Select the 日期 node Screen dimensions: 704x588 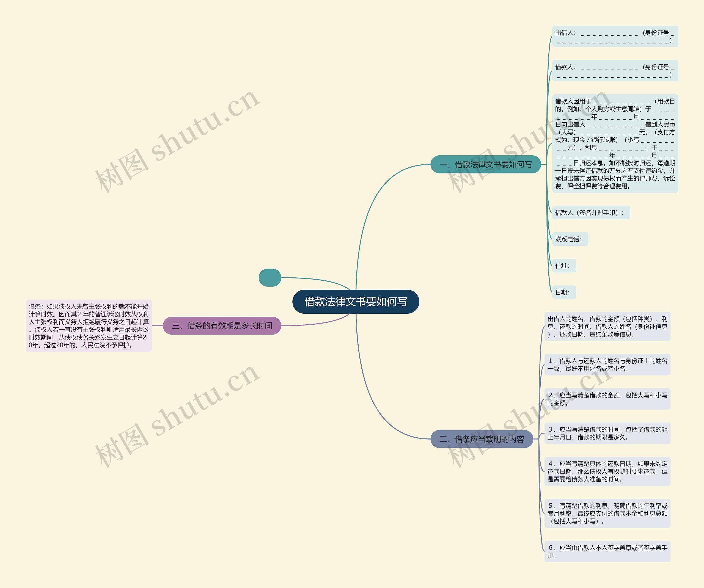click(564, 292)
